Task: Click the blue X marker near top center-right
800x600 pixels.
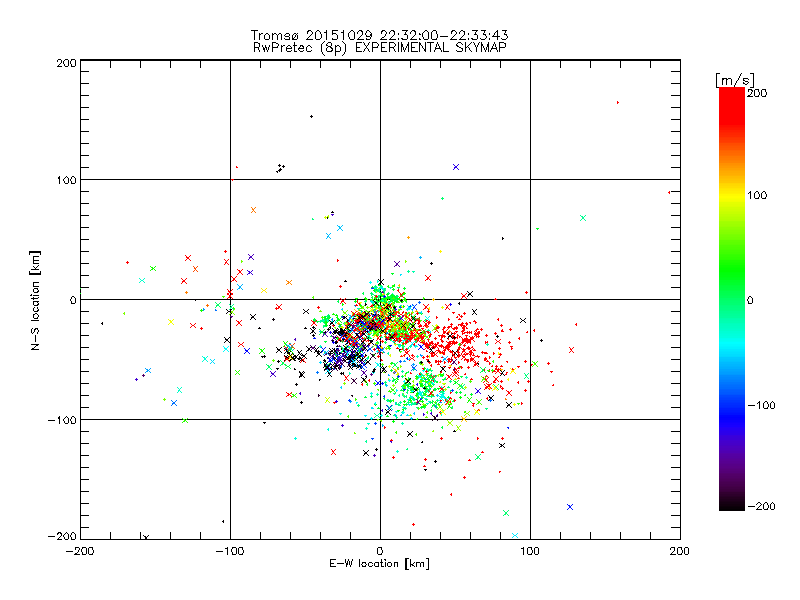Action: (456, 167)
